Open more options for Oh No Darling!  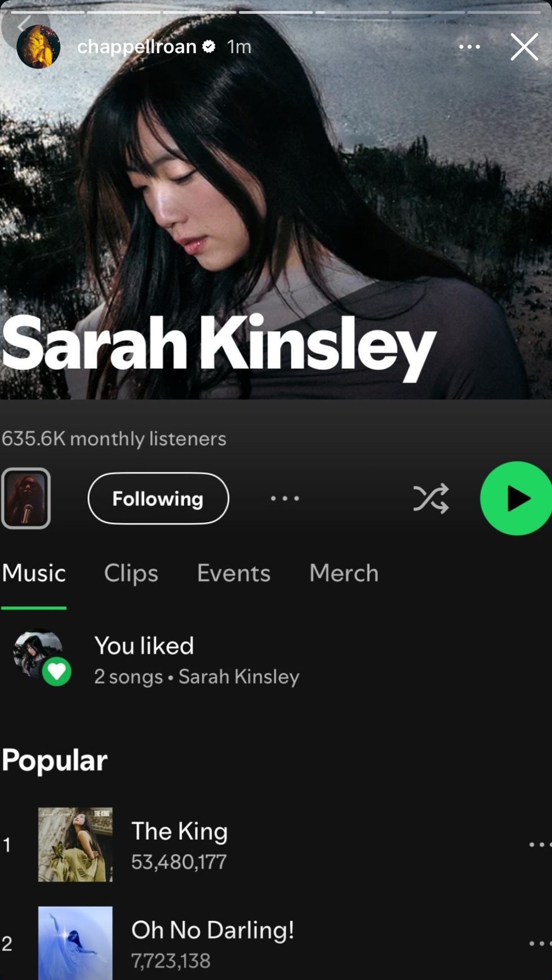[x=540, y=943]
